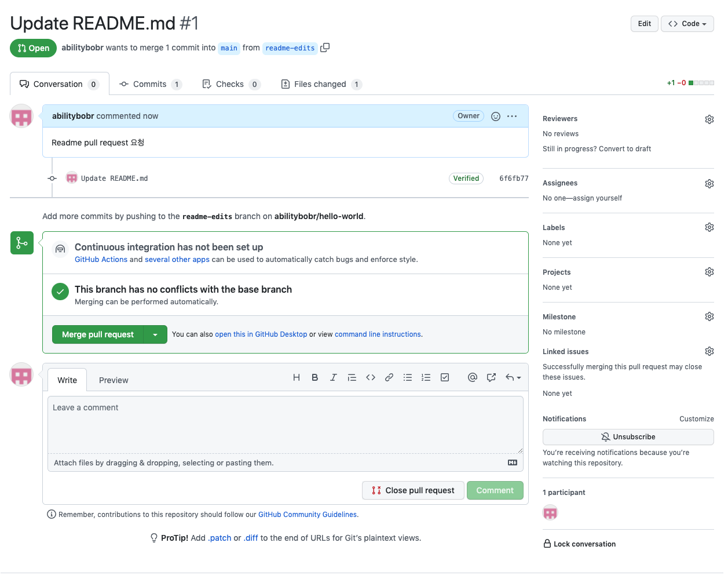
Task: Follow open this in GitHub Desktop link
Action: [x=261, y=334]
